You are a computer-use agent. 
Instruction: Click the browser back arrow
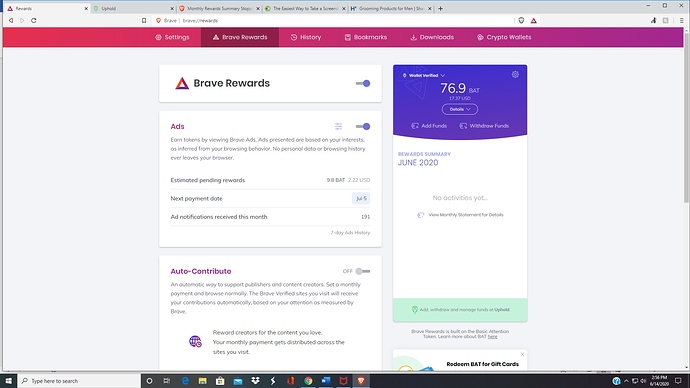(11, 20)
